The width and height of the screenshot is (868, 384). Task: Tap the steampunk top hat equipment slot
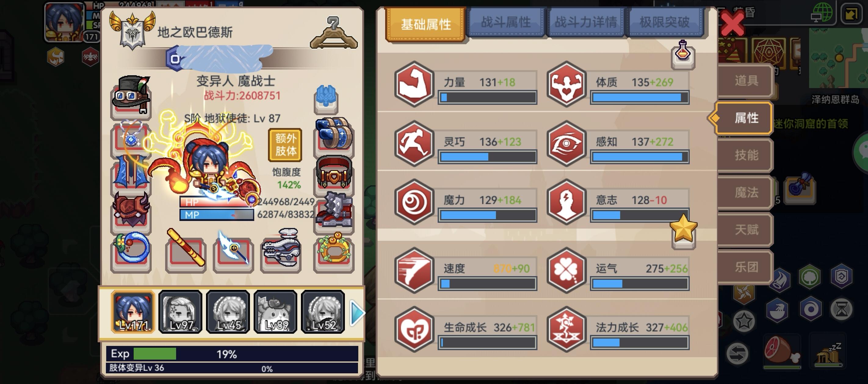131,97
